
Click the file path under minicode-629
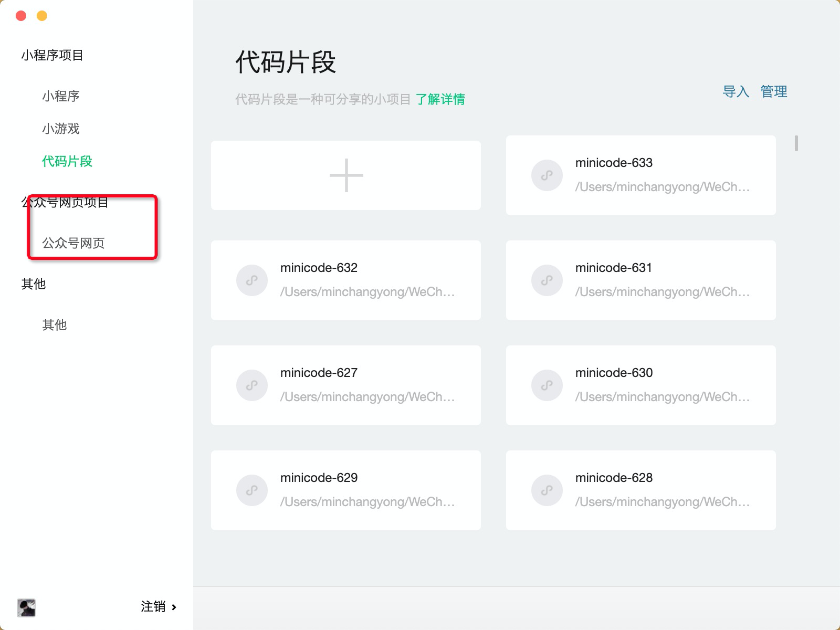[x=367, y=502]
